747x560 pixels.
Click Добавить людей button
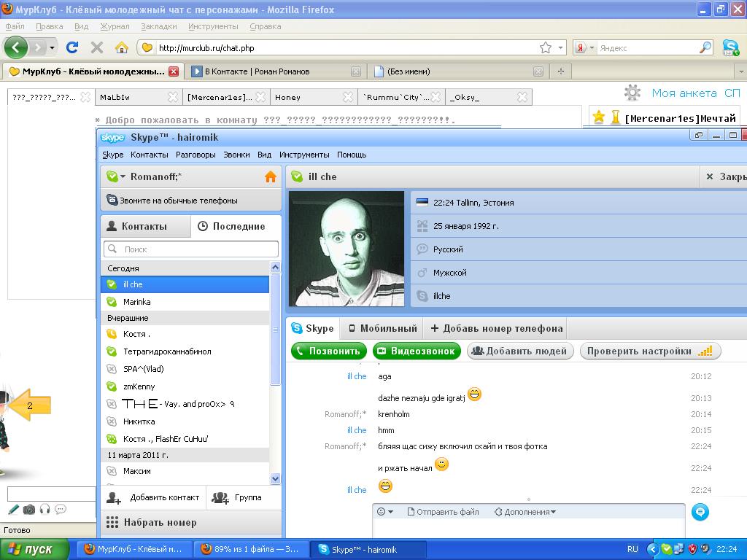pos(520,351)
